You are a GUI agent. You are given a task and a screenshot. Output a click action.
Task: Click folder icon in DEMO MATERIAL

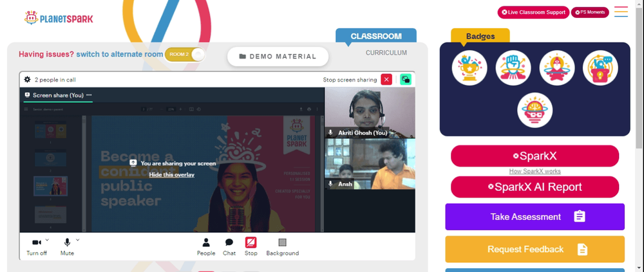click(242, 57)
